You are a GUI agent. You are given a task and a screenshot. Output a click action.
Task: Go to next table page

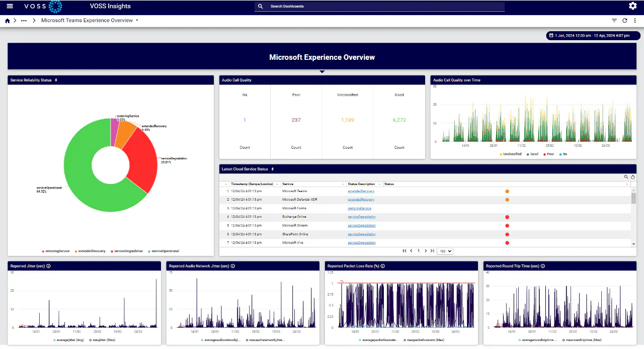coord(426,251)
